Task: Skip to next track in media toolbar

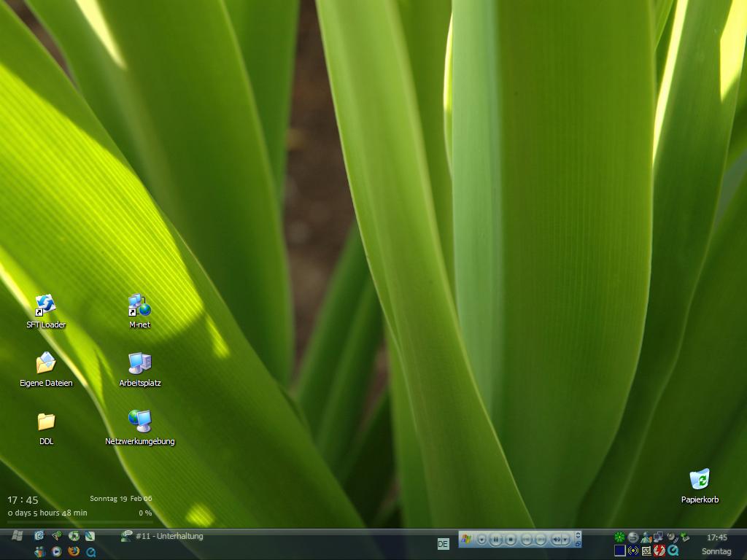Action: (x=541, y=540)
